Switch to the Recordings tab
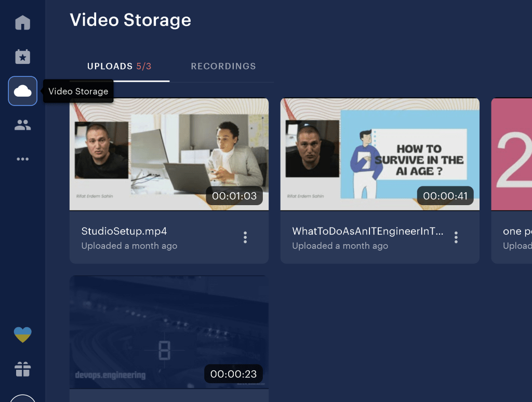532x402 pixels. point(223,66)
